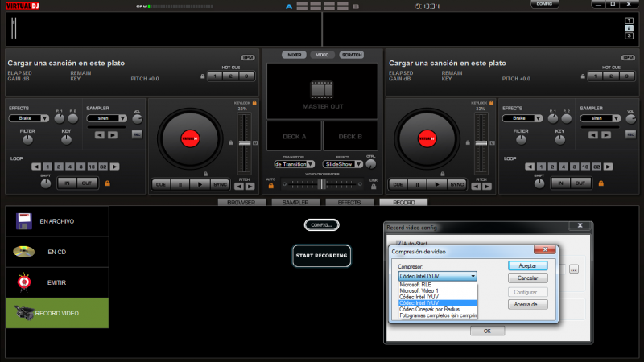
Task: Switch to the RECORD tab
Action: pos(404,203)
